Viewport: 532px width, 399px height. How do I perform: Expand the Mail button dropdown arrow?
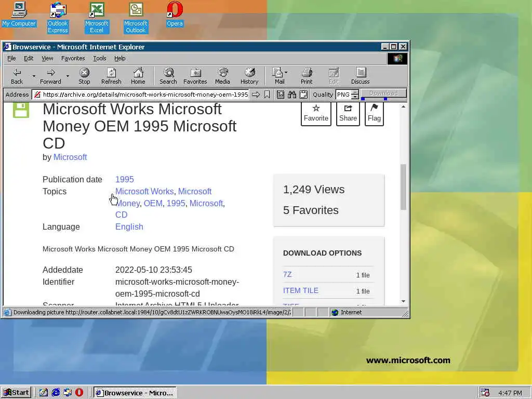(x=286, y=72)
